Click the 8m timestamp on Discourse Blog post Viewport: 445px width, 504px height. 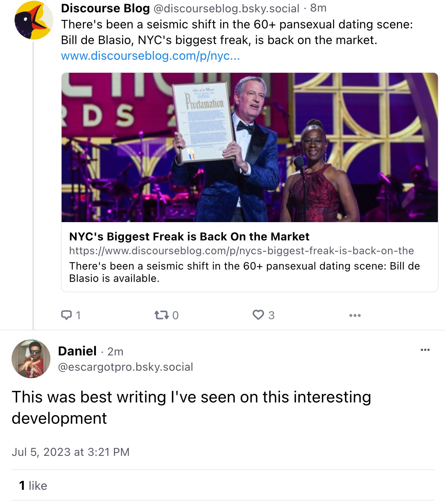pos(318,8)
